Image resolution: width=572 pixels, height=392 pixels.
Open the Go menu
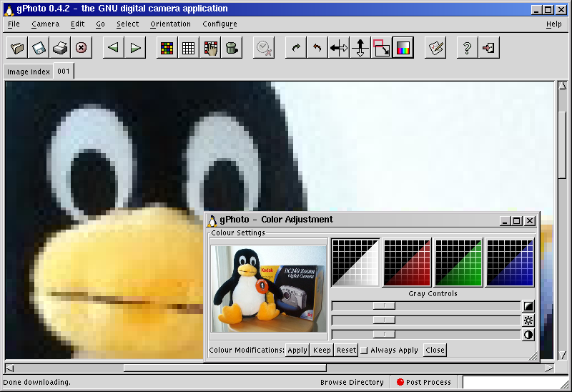[x=100, y=24]
